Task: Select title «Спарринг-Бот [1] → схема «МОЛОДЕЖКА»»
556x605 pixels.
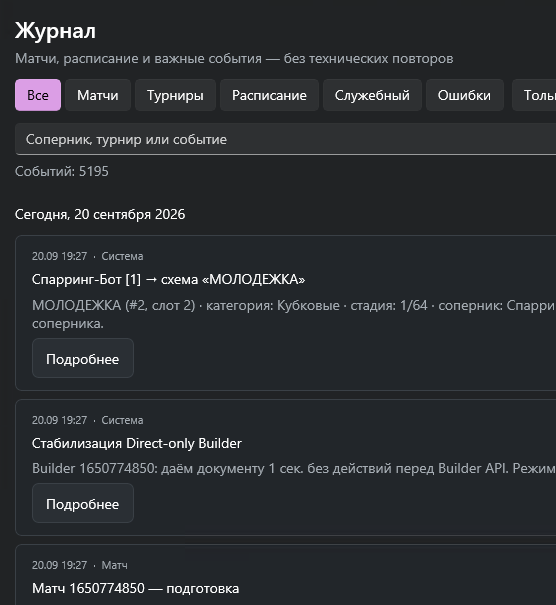Action: pyautogui.click(x=168, y=279)
